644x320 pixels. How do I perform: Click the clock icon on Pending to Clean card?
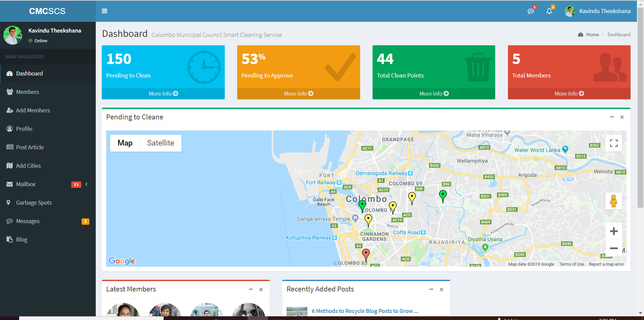[204, 67]
